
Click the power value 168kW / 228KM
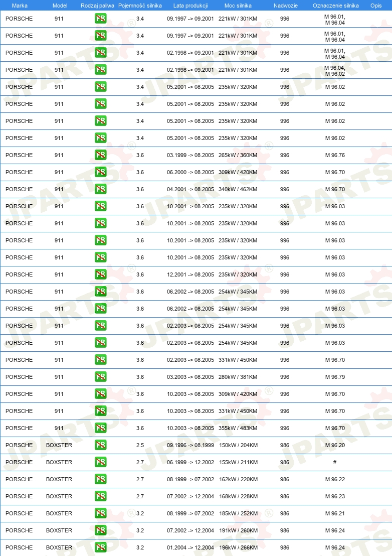tap(238, 496)
